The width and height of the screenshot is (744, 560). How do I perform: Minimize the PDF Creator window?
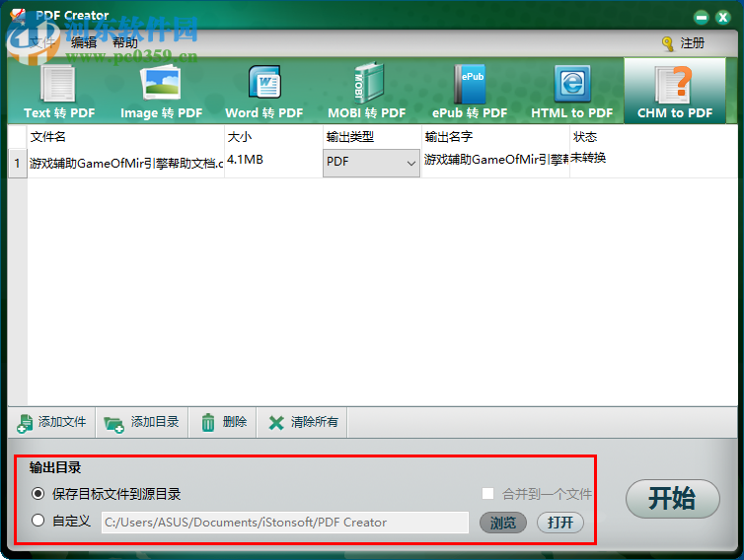pyautogui.click(x=702, y=18)
